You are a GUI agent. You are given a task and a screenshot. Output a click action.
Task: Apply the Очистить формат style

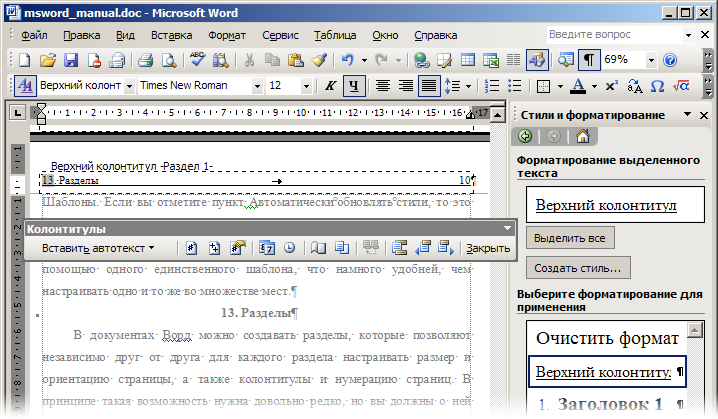coord(607,338)
